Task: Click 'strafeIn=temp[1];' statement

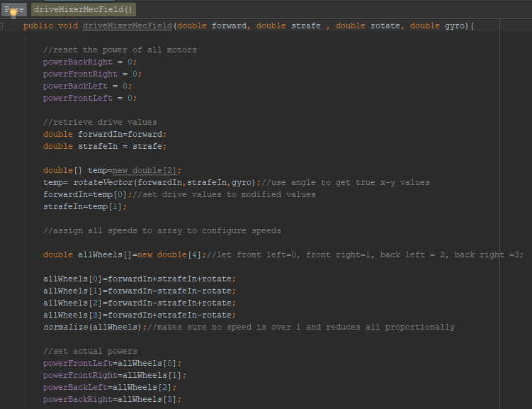Action: pyautogui.click(x=85, y=207)
